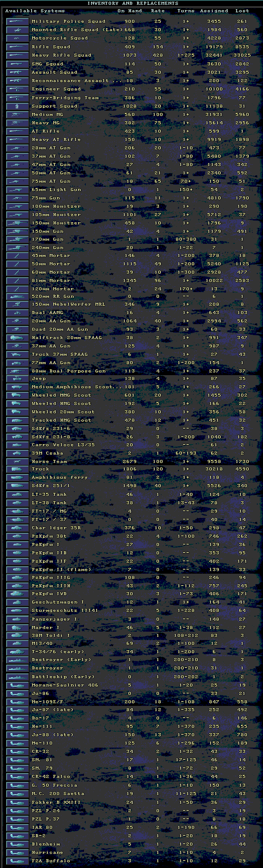Click the Turns column header
This screenshot has height=868, width=263.
pyautogui.click(x=186, y=11)
